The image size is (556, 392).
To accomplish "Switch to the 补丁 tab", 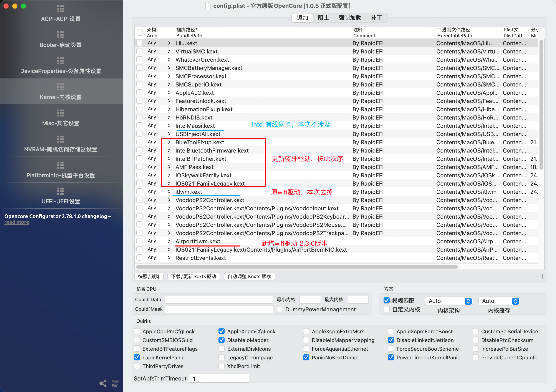I will [376, 18].
